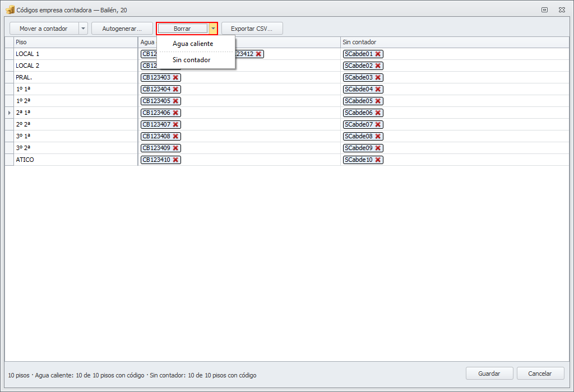Click the red X beside CB123405

click(x=175, y=101)
